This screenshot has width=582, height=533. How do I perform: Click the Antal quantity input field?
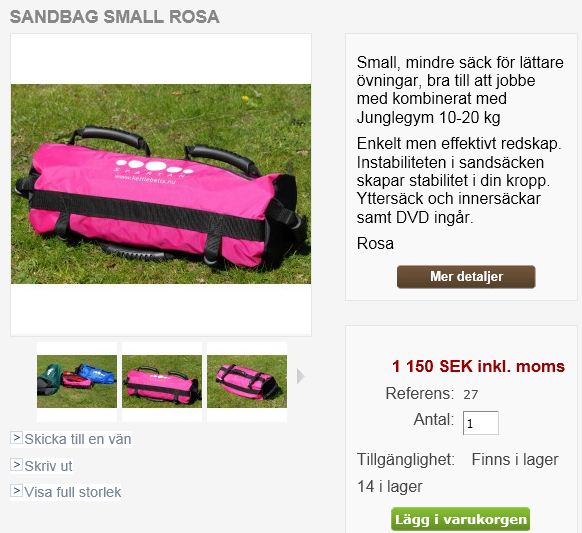[x=481, y=423]
